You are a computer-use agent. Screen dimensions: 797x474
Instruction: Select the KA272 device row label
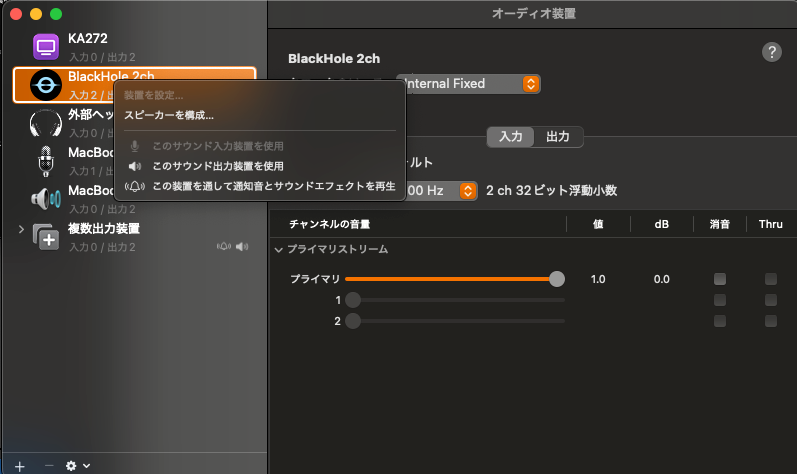[88, 39]
